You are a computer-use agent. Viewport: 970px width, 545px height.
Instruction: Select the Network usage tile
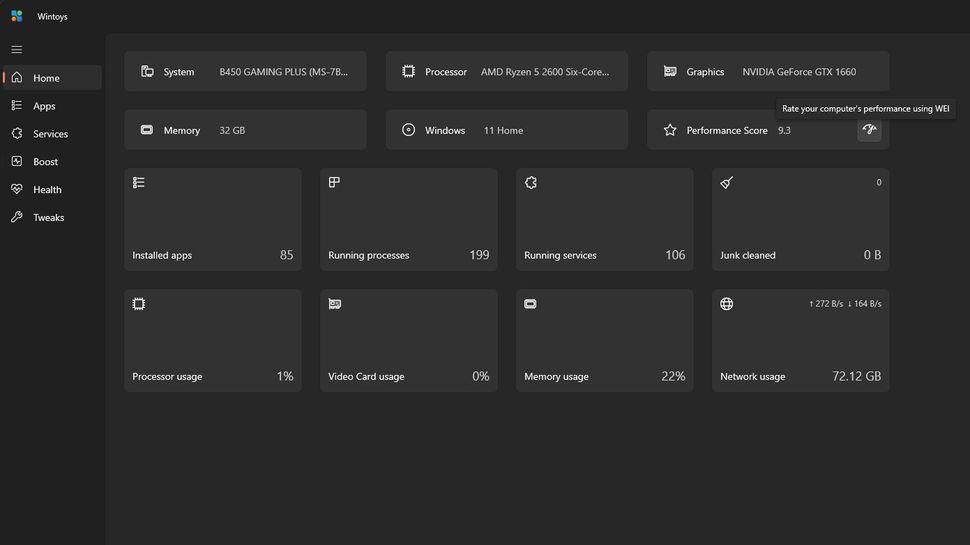(x=800, y=340)
